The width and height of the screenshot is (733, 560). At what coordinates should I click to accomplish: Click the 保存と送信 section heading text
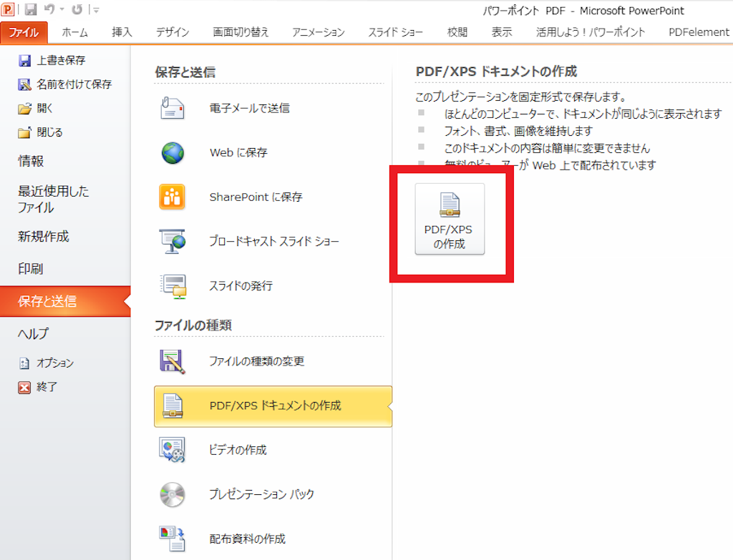click(185, 72)
